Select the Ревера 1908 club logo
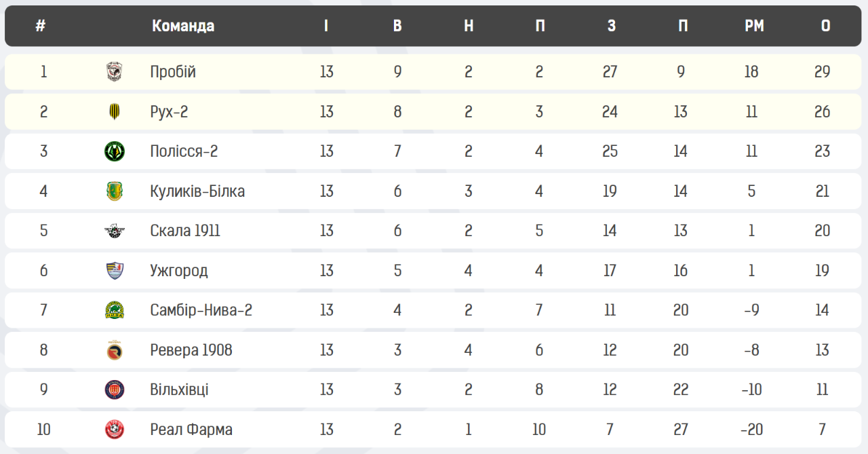Image resolution: width=868 pixels, height=454 pixels. 115,350
